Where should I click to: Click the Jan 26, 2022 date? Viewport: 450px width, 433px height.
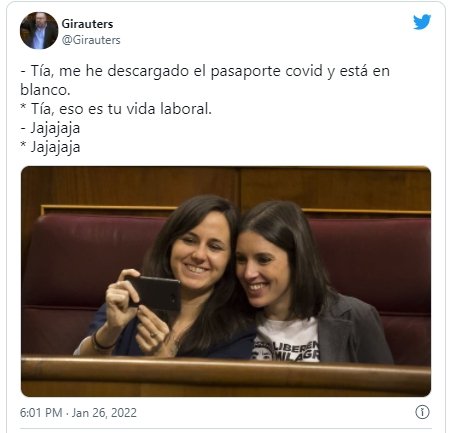(104, 413)
